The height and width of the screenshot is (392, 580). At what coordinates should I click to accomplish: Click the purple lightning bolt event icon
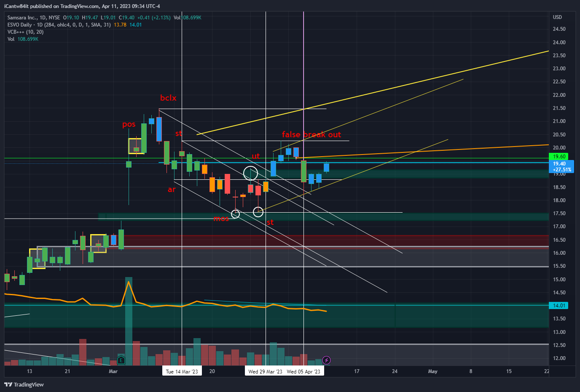[326, 360]
